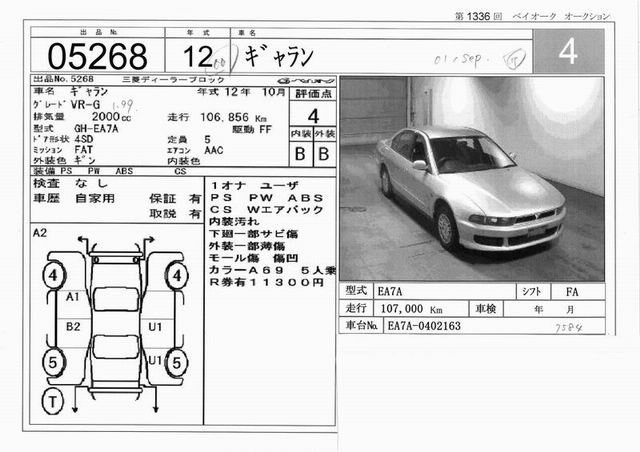Click the rear-right tire circle "5"
The width and height of the screenshot is (640, 452).
coord(177,363)
